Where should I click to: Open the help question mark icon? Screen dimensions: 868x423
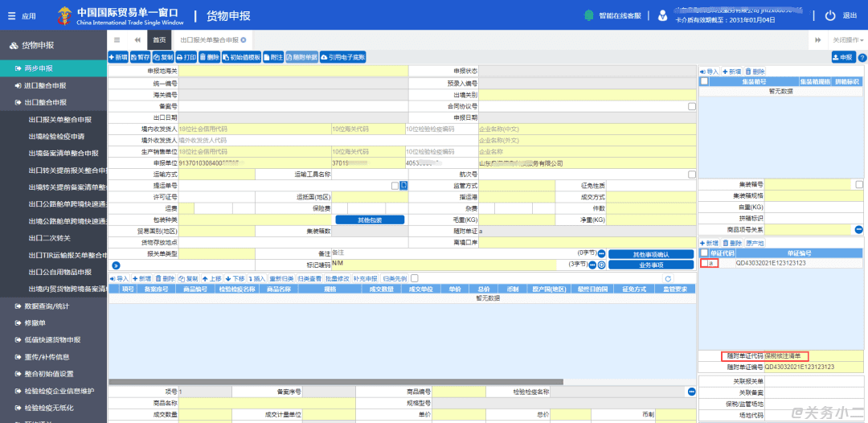[x=862, y=58]
